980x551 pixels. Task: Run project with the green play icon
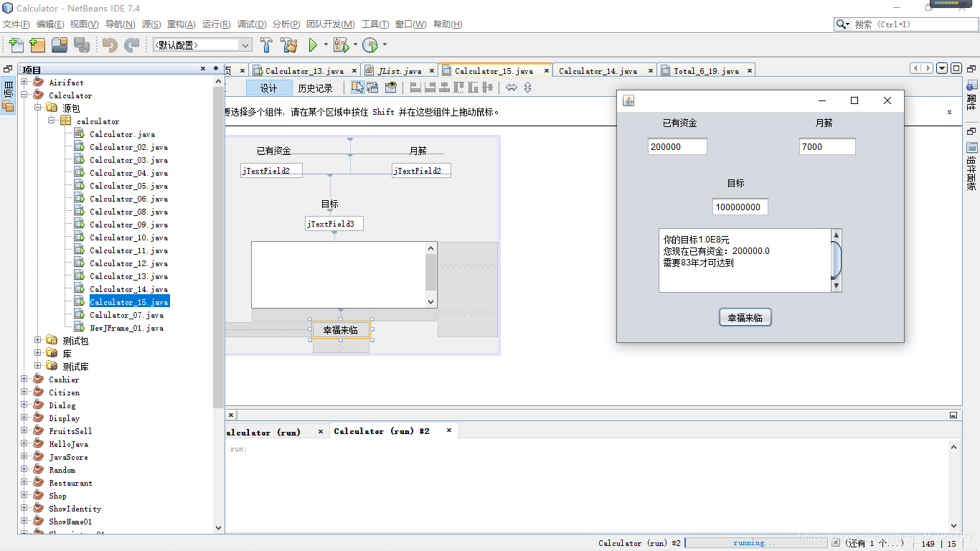tap(313, 45)
